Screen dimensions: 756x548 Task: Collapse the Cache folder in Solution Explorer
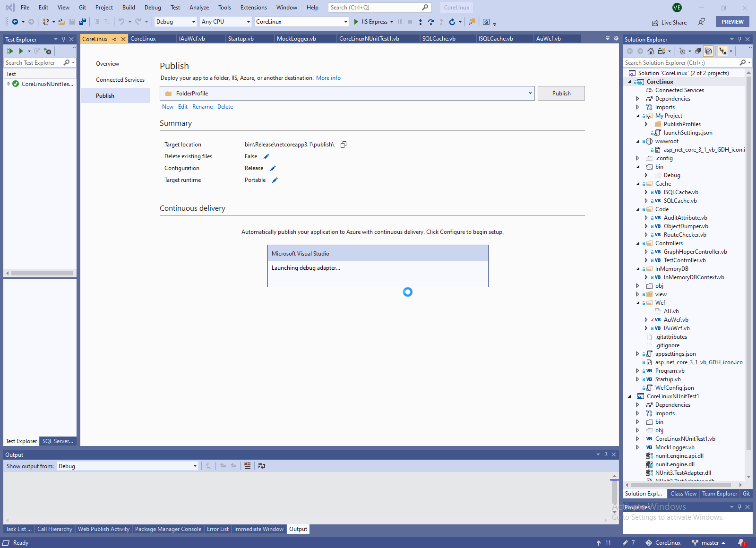pyautogui.click(x=638, y=184)
